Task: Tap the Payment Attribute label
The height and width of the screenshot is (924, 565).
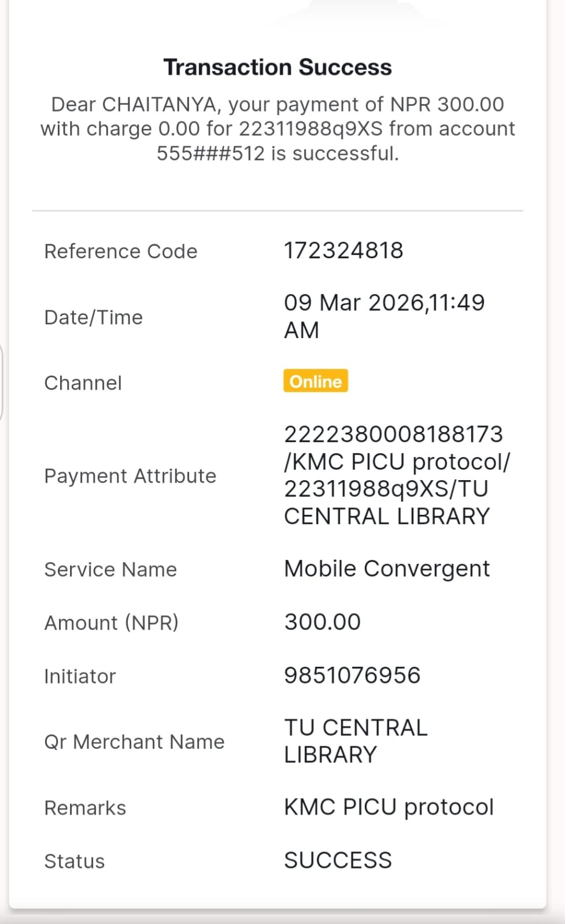Action: click(x=130, y=476)
